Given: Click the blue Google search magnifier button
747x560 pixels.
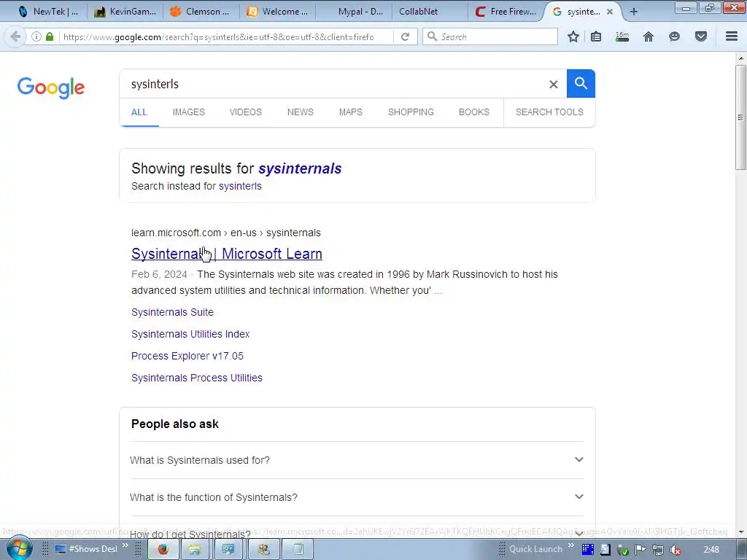Looking at the screenshot, I should (581, 84).
